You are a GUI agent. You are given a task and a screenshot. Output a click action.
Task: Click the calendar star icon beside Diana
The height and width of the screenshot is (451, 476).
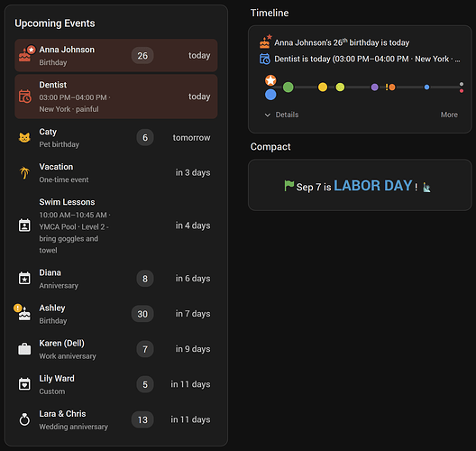point(24,278)
